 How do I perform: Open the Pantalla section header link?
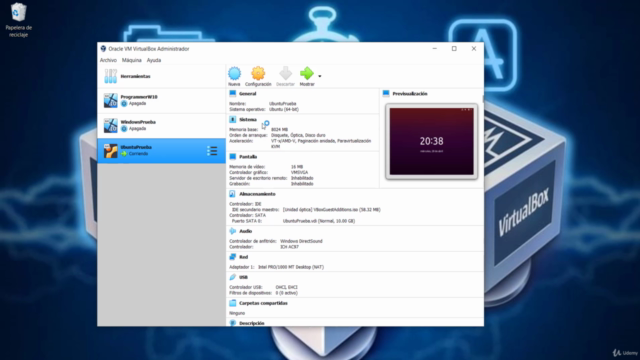pyautogui.click(x=248, y=157)
